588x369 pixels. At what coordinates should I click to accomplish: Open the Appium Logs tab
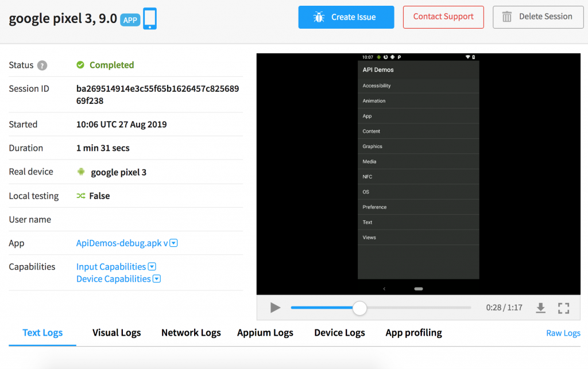[x=265, y=333]
